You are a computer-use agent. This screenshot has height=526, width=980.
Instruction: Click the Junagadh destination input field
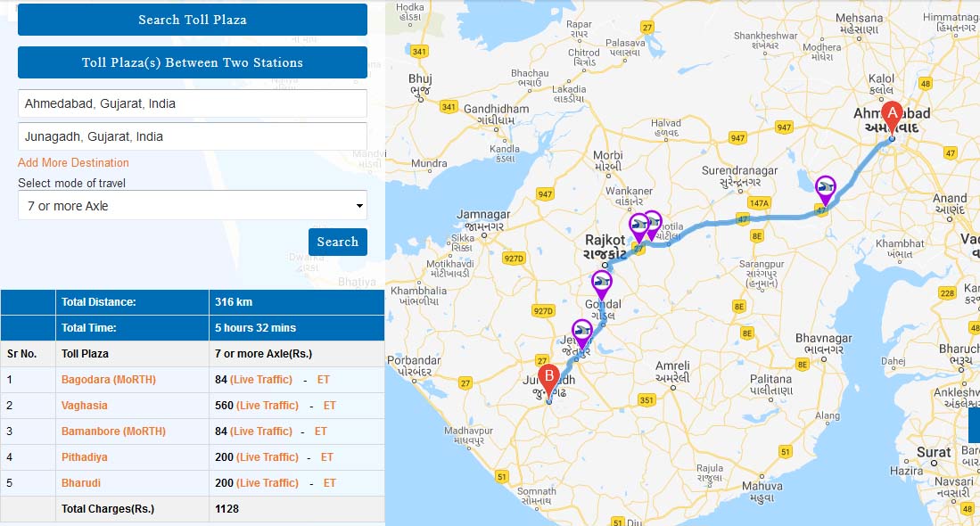click(193, 137)
